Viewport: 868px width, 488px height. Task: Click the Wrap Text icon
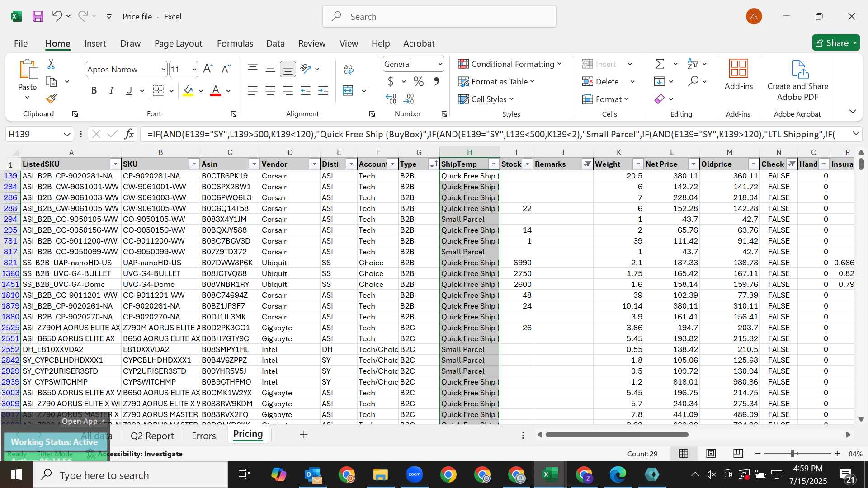click(349, 69)
